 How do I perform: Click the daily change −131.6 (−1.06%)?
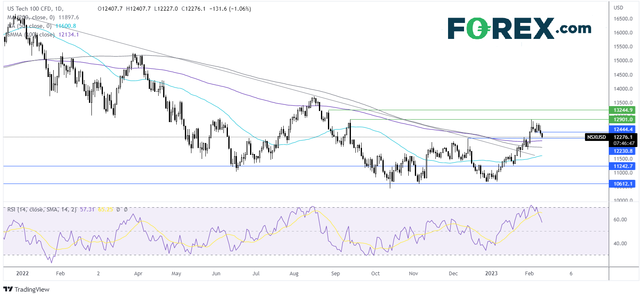230,9
